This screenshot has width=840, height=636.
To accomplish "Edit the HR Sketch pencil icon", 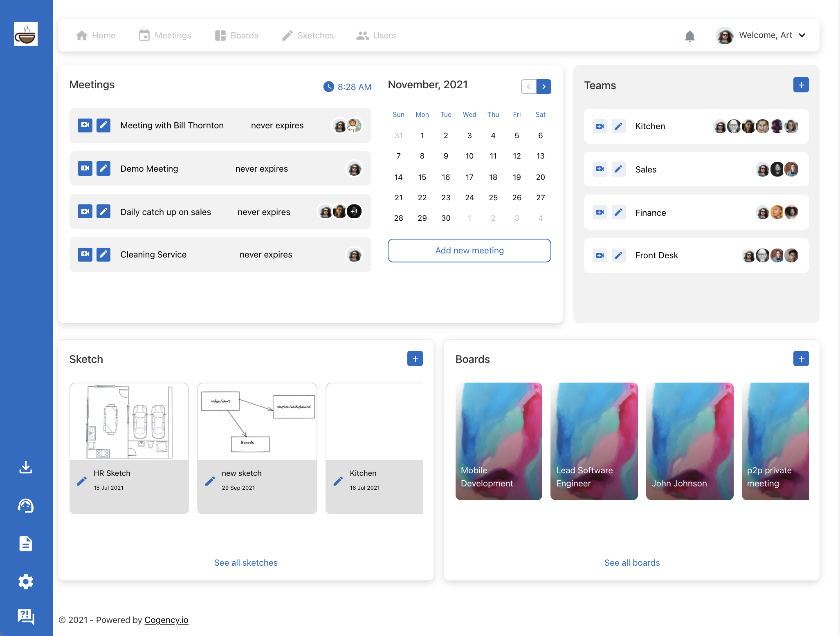I will click(x=82, y=481).
